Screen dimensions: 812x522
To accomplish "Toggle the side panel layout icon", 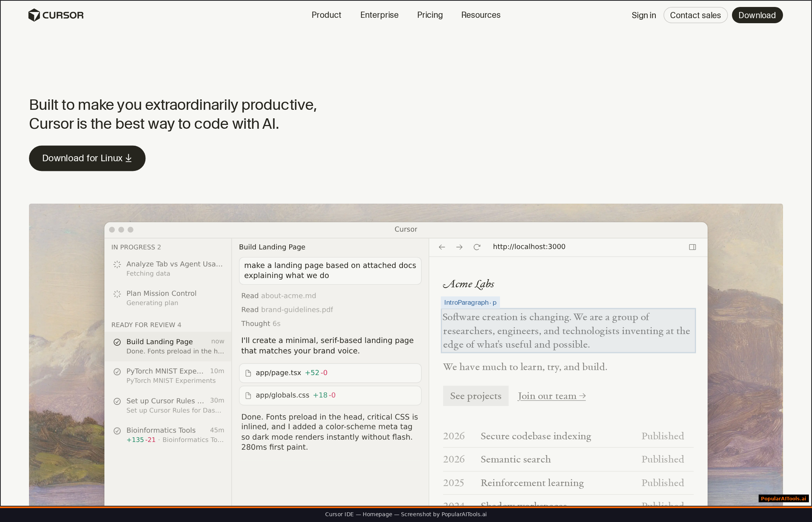I will (x=693, y=247).
